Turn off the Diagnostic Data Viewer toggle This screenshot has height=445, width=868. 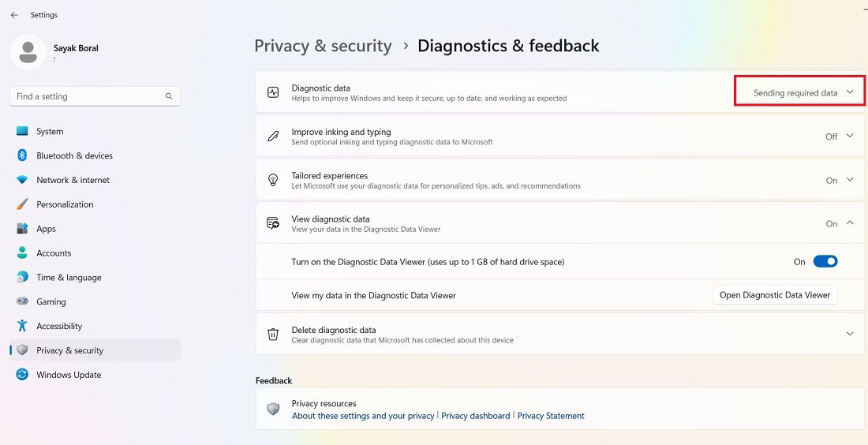tap(825, 262)
